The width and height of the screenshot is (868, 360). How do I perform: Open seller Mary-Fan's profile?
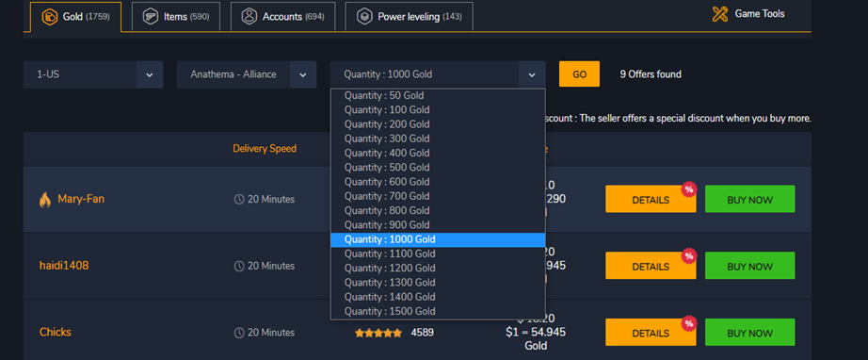[x=81, y=199]
